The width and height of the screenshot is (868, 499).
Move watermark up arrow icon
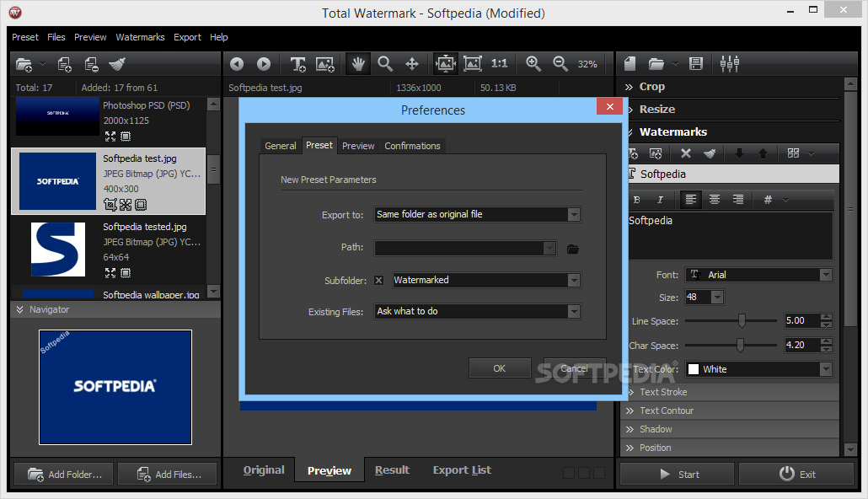pyautogui.click(x=763, y=153)
